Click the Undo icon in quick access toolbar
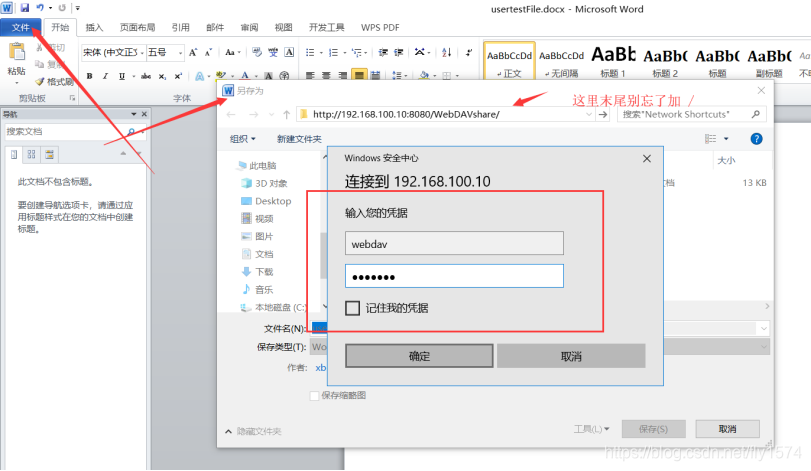The image size is (811, 471). click(x=40, y=8)
